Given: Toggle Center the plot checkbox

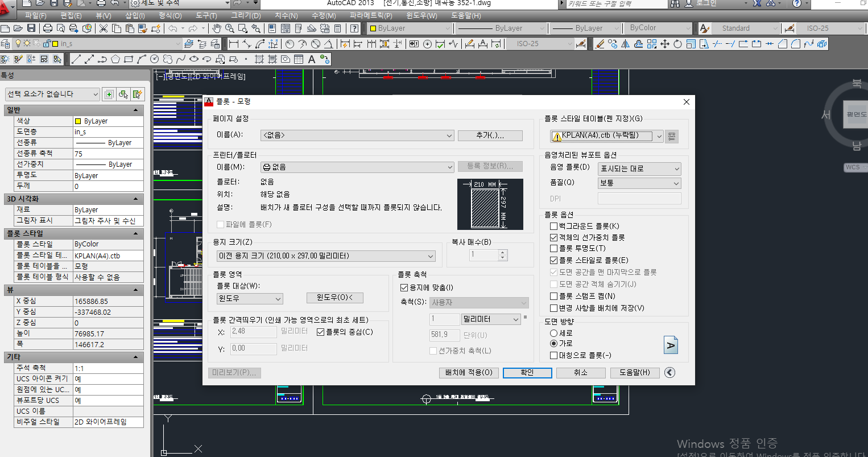Looking at the screenshot, I should [x=320, y=332].
